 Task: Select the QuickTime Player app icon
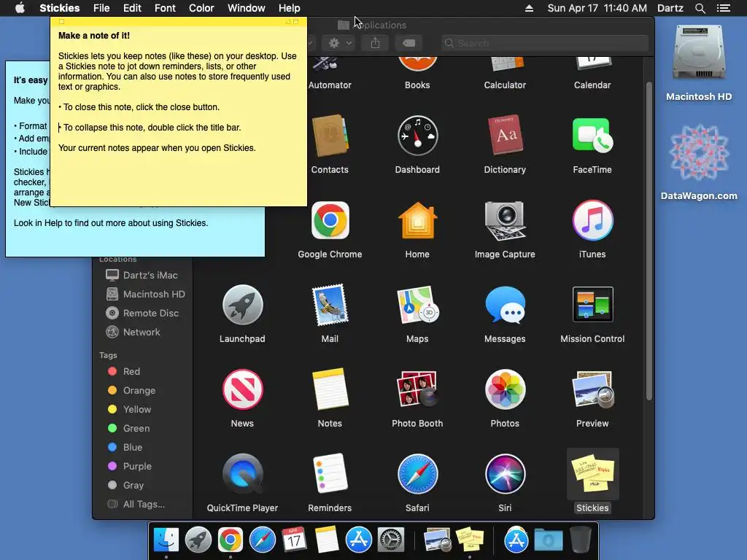pyautogui.click(x=242, y=474)
